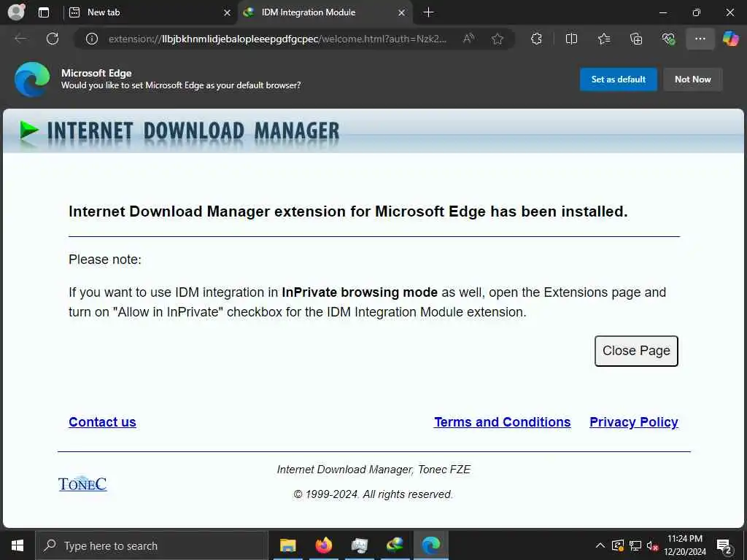Click the "InPrivate browsing mode" bold text

tap(360, 292)
